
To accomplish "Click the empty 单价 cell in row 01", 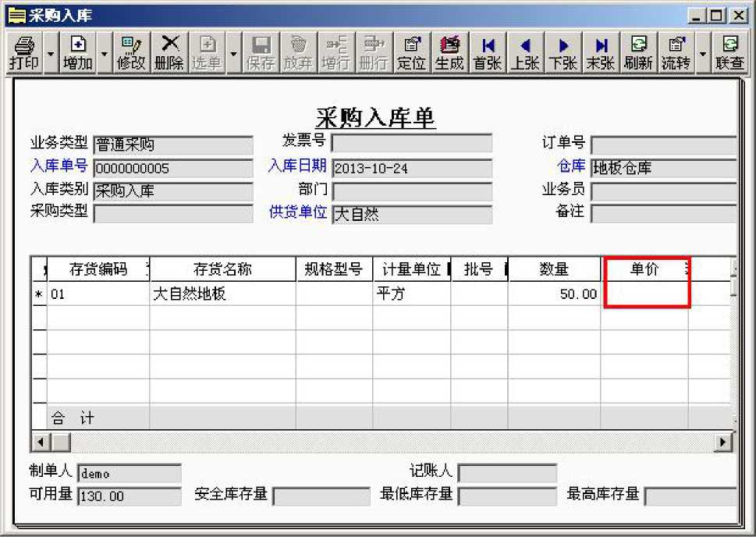I will [x=645, y=293].
